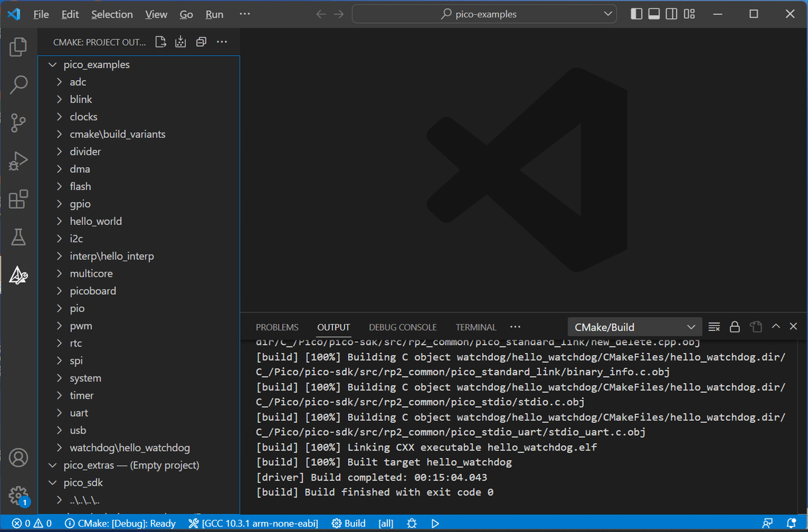Image resolution: width=808 pixels, height=532 pixels.
Task: Open the Extensions view
Action: coord(18,199)
